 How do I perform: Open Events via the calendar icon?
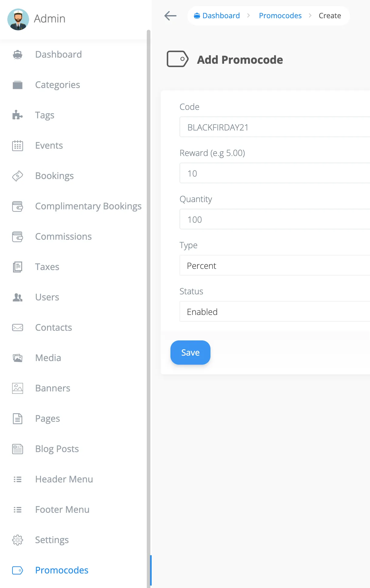pos(17,146)
